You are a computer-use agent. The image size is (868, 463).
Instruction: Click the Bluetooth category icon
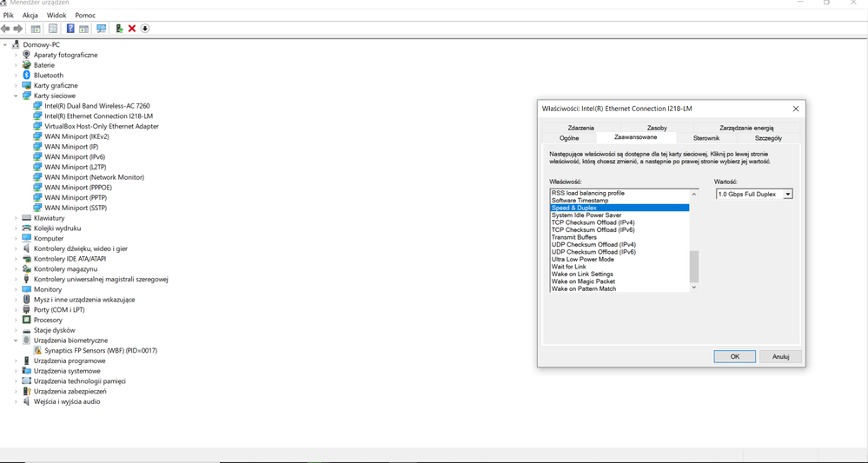click(26, 76)
